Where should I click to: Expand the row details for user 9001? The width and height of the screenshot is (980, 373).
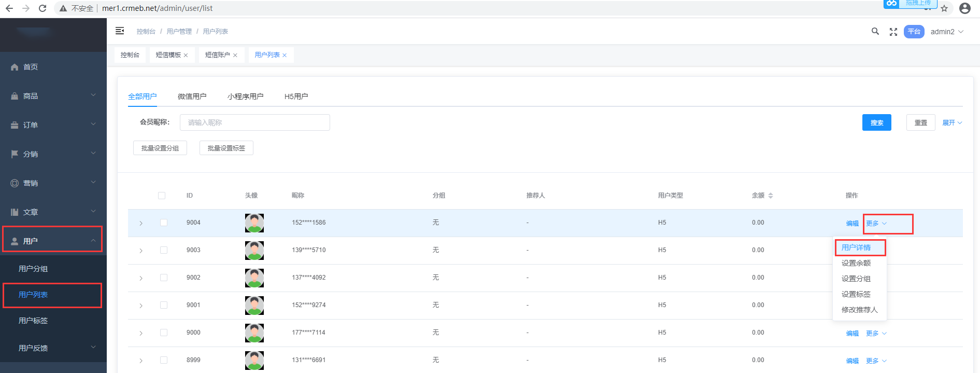click(141, 306)
